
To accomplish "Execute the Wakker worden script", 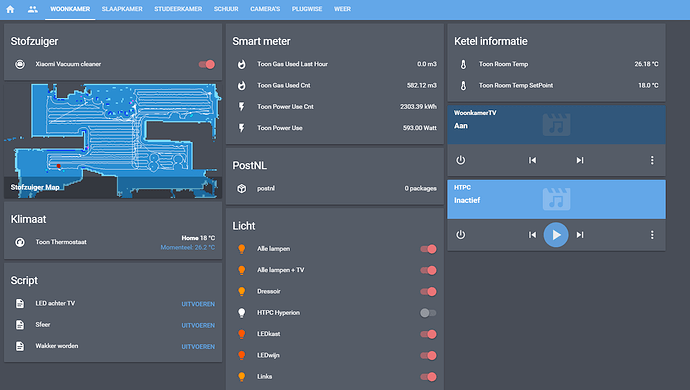I will 198,346.
